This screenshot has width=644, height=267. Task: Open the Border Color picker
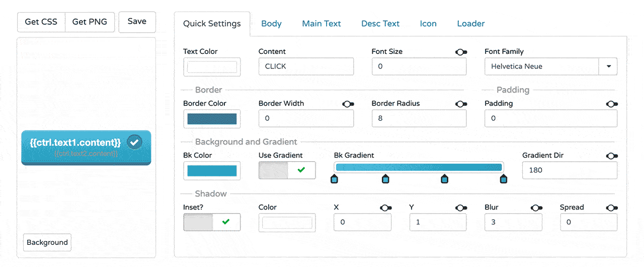212,119
